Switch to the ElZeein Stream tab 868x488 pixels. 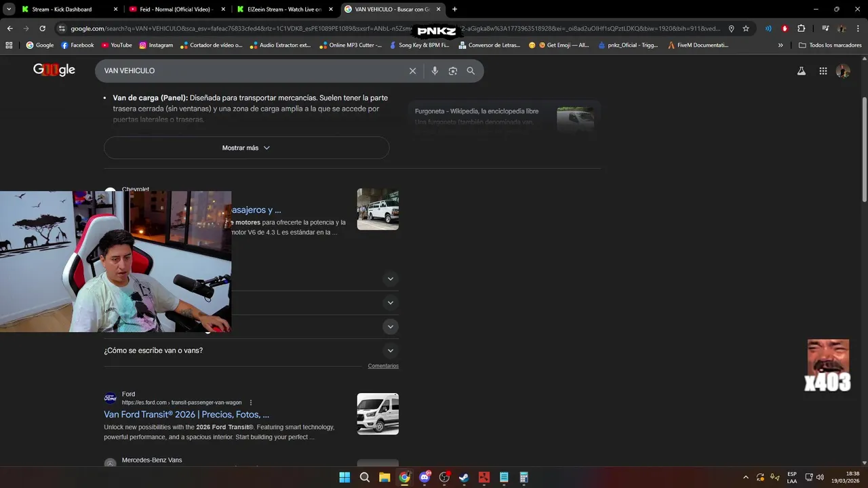pos(283,9)
